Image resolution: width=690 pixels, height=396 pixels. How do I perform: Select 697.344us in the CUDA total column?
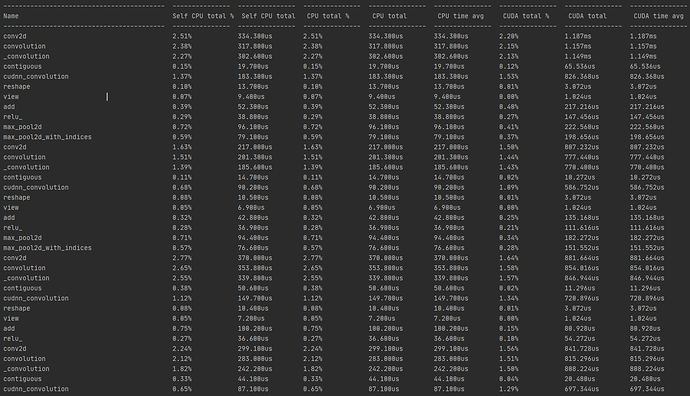tap(582, 389)
